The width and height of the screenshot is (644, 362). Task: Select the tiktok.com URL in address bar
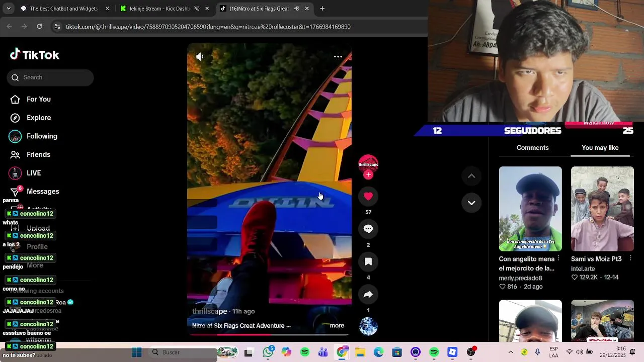click(x=208, y=27)
